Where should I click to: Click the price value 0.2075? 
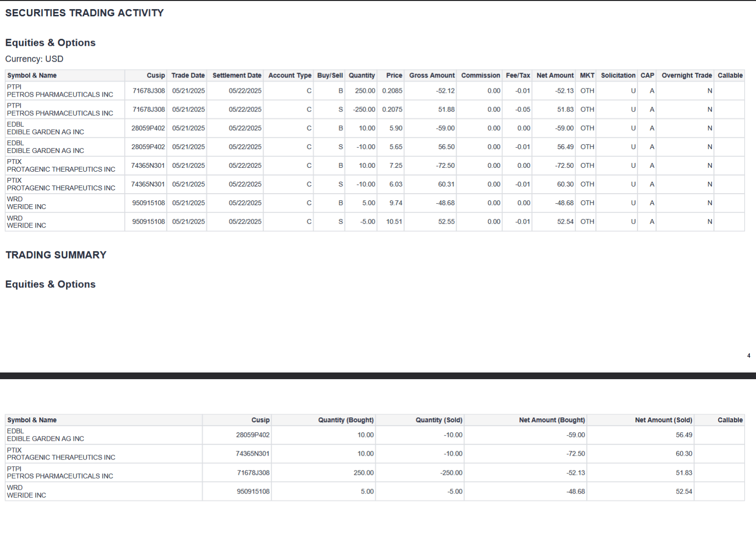[x=392, y=109]
